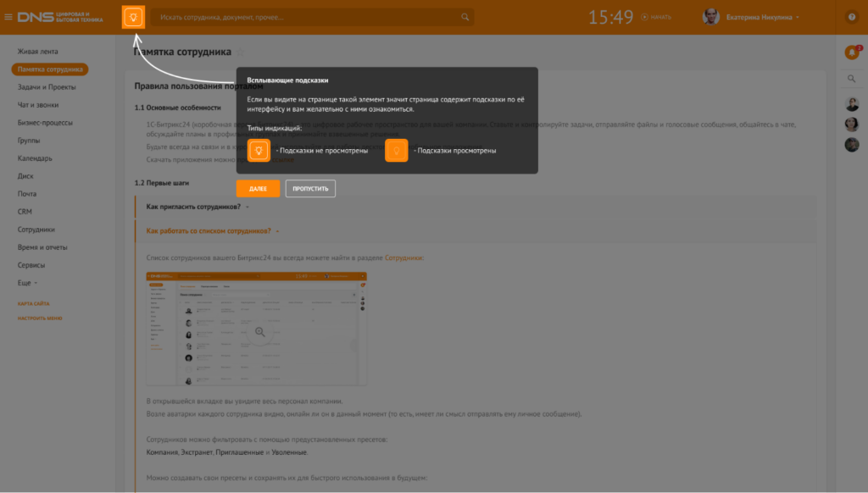The width and height of the screenshot is (868, 493).
Task: Open CRM in the left menu
Action: [25, 212]
